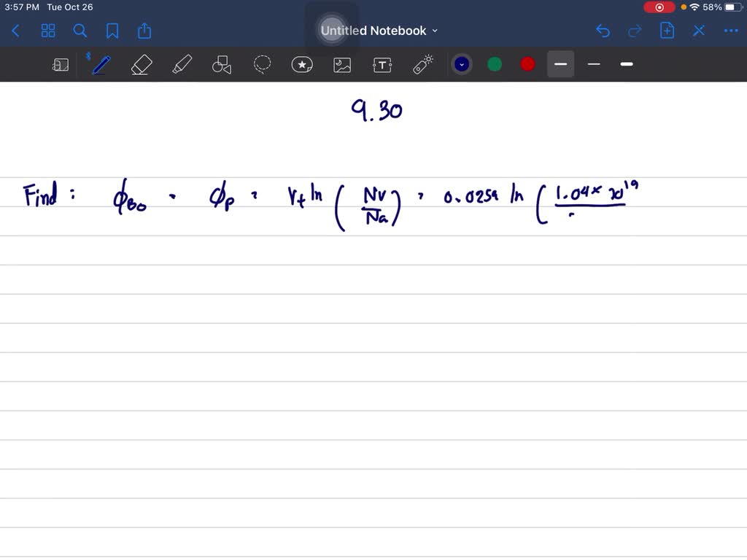Image resolution: width=747 pixels, height=560 pixels.
Task: Undo the last stroke
Action: pos(603,31)
